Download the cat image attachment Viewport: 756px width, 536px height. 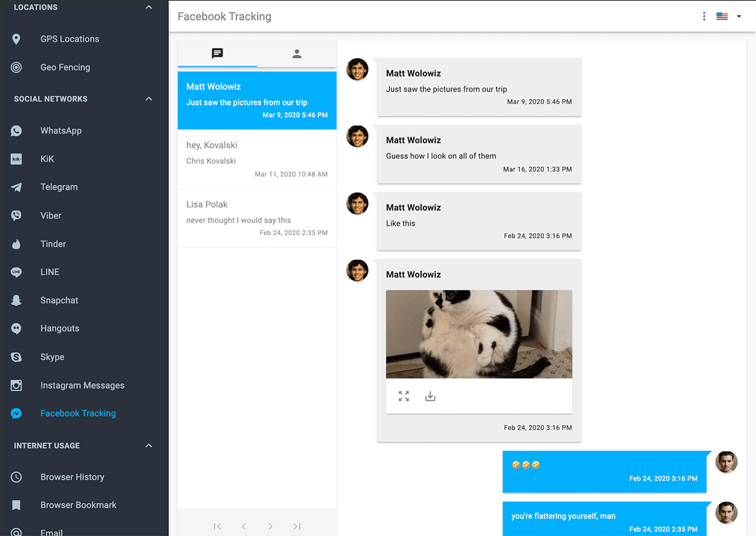pos(430,396)
